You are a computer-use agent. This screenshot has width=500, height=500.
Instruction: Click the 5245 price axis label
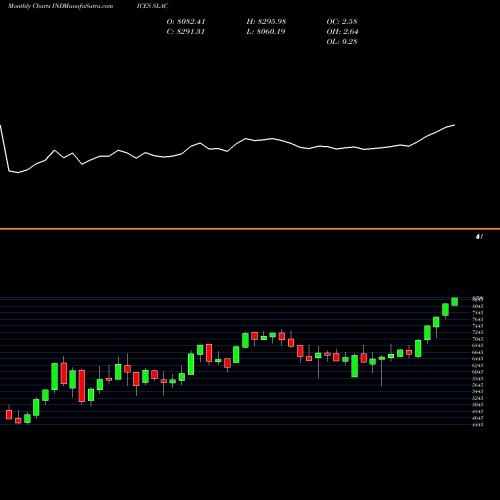[478, 398]
